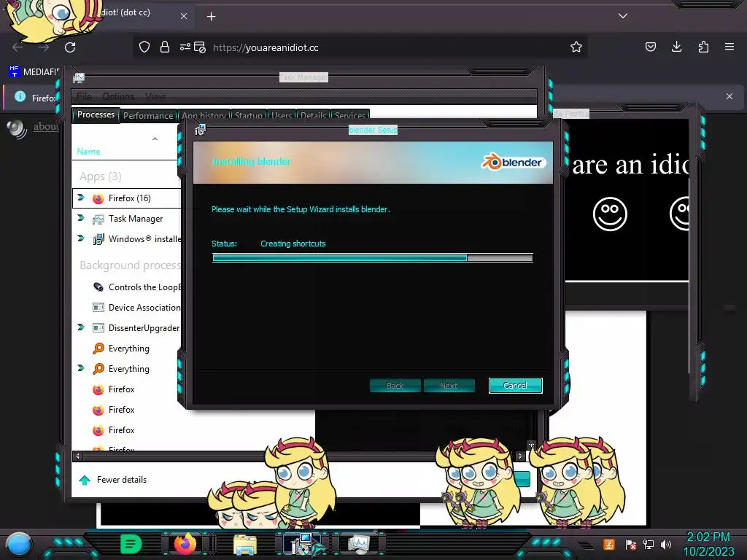Click the Next button in blender Setup
Viewport: 747px width, 560px height.
(x=449, y=386)
